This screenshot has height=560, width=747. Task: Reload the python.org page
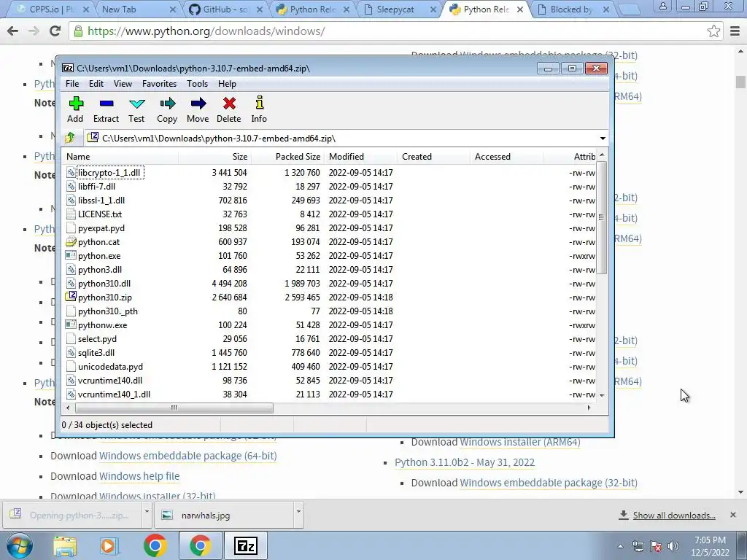(55, 31)
